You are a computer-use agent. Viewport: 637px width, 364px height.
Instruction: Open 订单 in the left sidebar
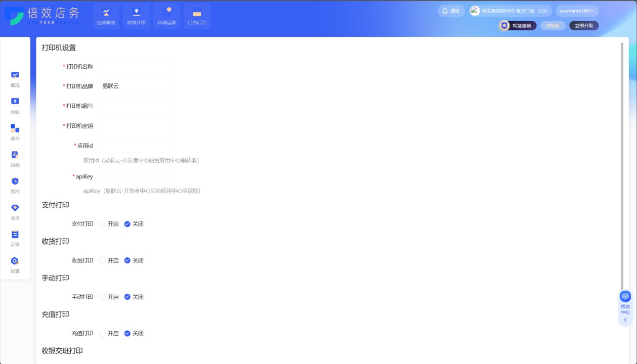tap(15, 238)
